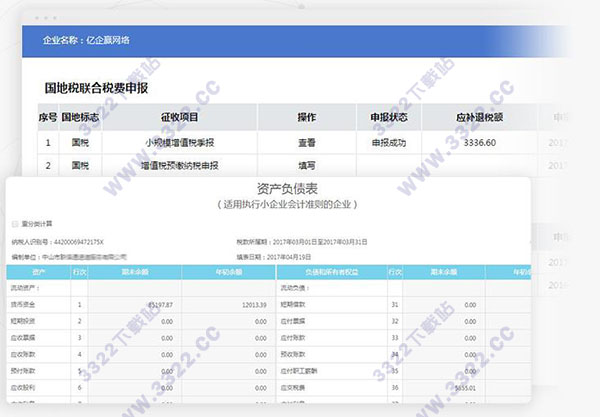Image resolution: width=600 pixels, height=417 pixels.
Task: Click the 资产负债表 title
Action: pyautogui.click(x=287, y=189)
